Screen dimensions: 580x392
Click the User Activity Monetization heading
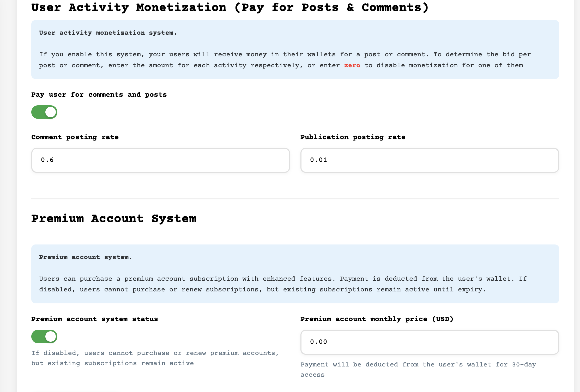[x=230, y=8]
